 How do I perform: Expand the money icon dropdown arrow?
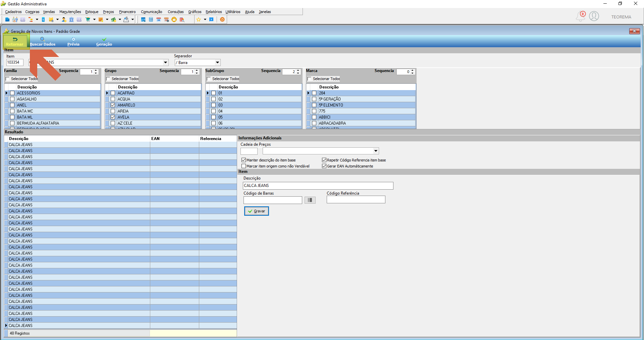(120, 19)
